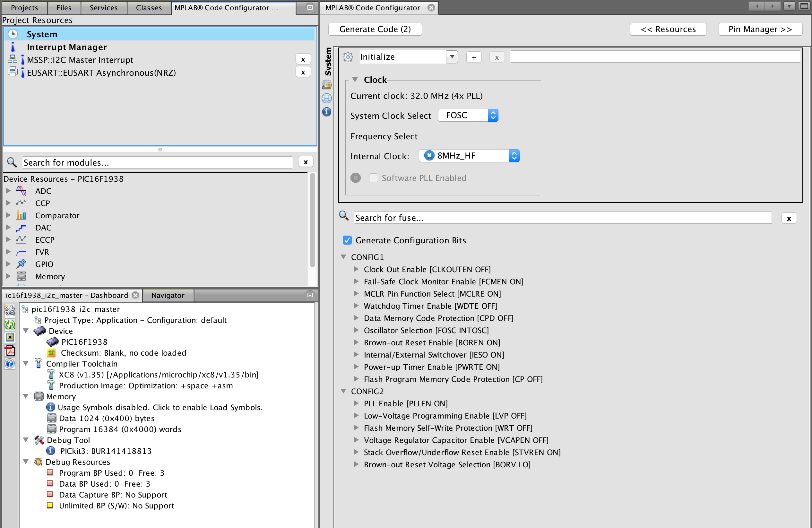Click the Memory usage symbols info icon

click(50, 407)
